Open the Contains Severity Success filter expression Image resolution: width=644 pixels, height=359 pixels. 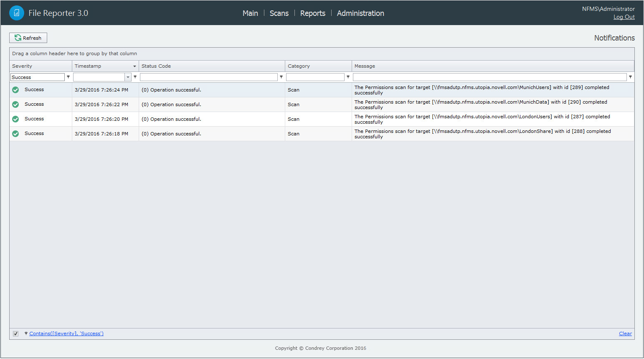66,334
